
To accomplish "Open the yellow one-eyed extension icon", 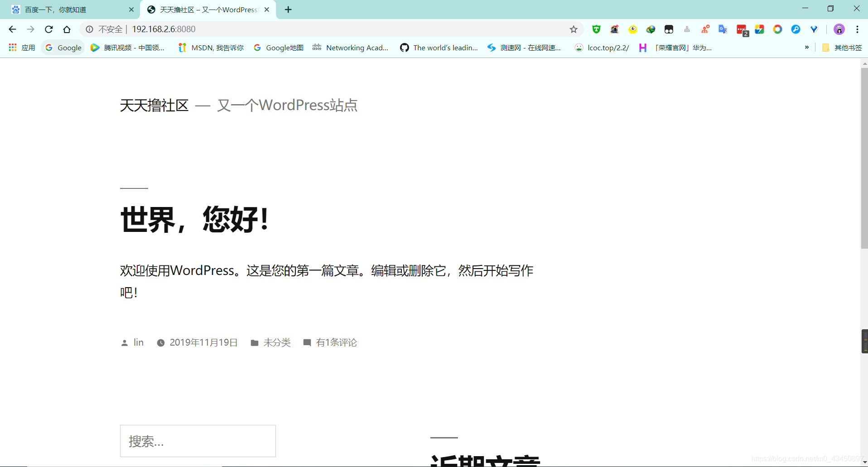I will coord(632,29).
